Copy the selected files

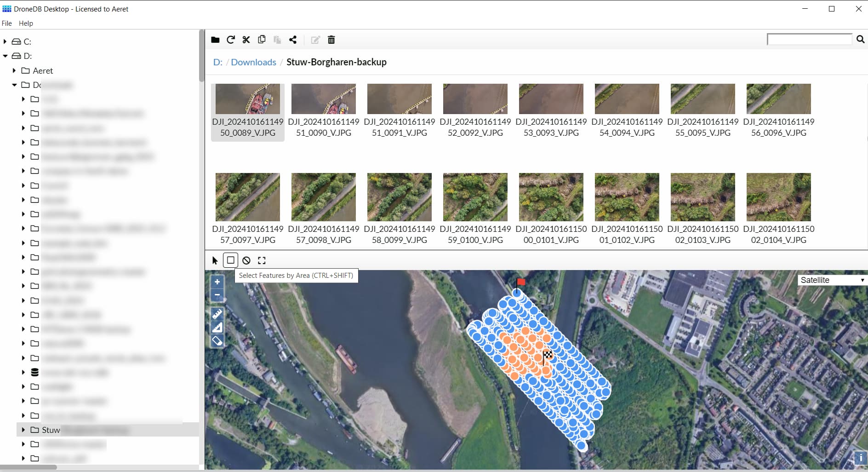(262, 40)
